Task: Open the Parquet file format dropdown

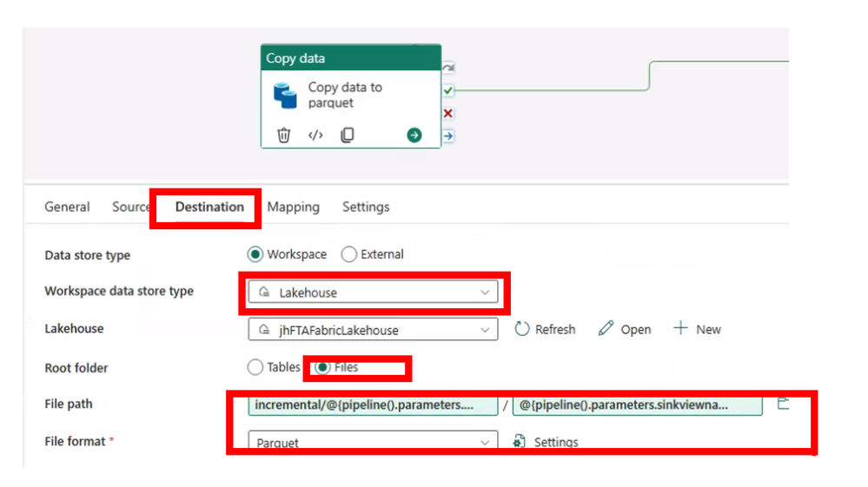Action: (373, 441)
